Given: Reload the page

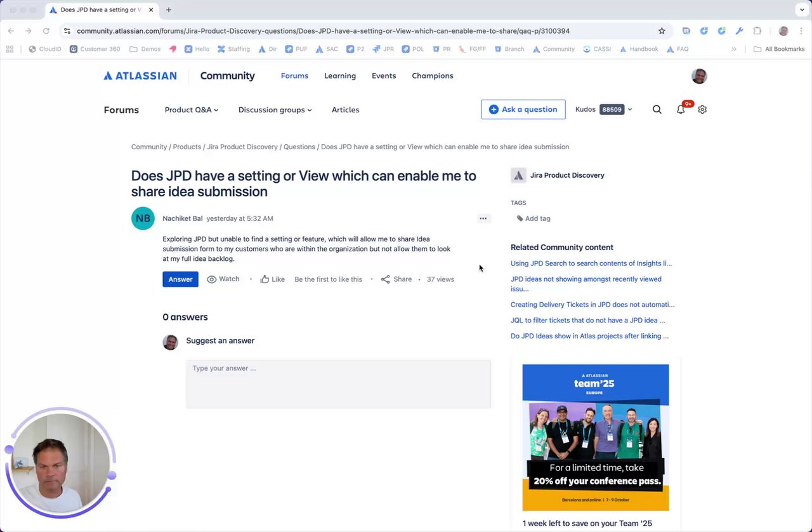Looking at the screenshot, I should click(46, 30).
